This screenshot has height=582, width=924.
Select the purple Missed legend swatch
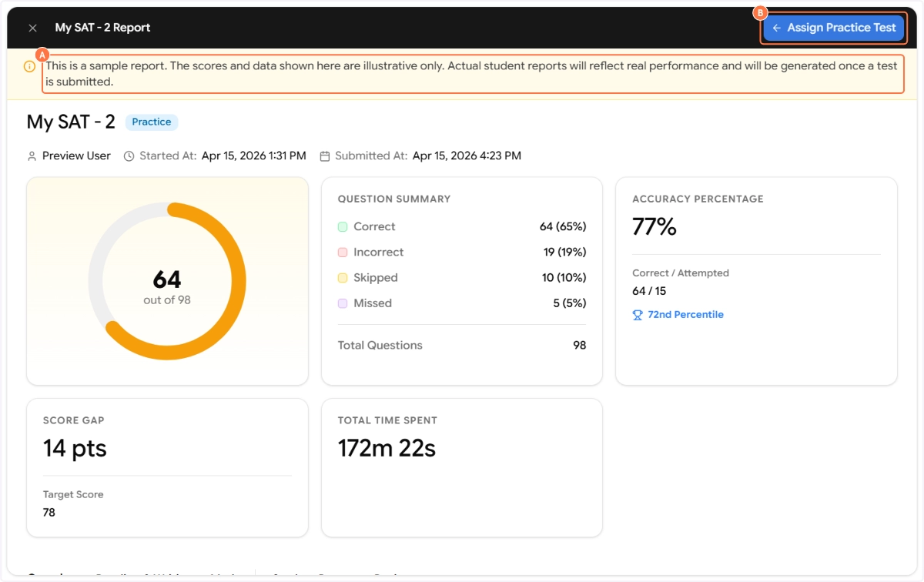343,303
